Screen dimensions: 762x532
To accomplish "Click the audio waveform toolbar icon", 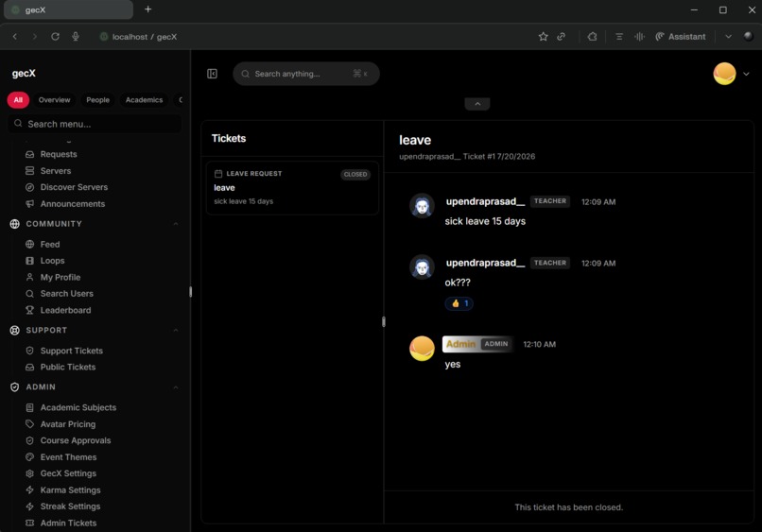I will pos(639,37).
